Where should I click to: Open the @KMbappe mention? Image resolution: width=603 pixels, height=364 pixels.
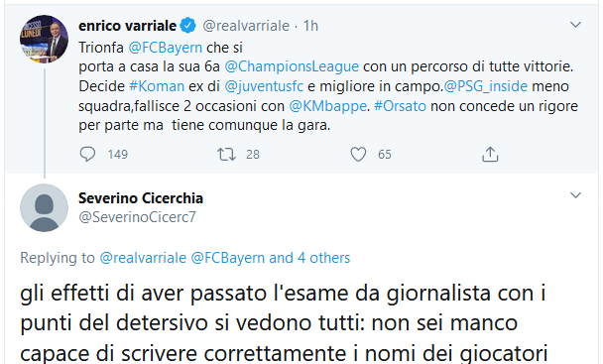point(327,106)
